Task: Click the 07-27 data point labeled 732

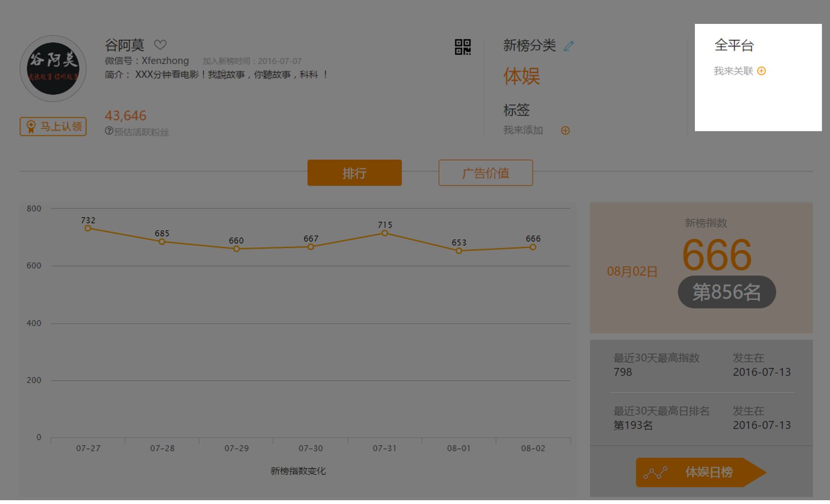Action: pos(88,228)
